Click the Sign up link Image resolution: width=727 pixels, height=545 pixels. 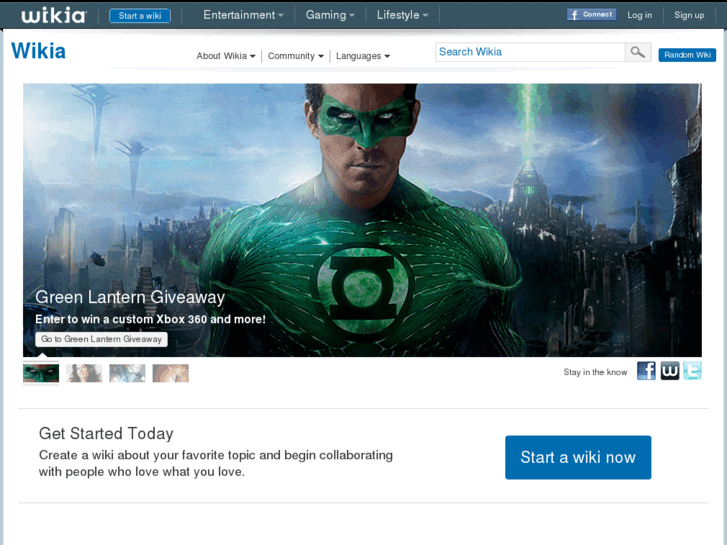(689, 15)
